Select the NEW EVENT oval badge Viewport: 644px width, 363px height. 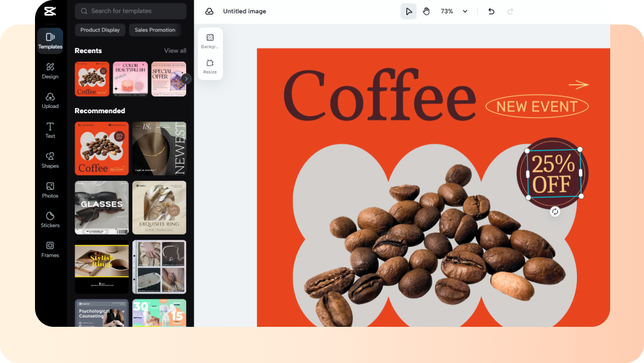click(537, 106)
